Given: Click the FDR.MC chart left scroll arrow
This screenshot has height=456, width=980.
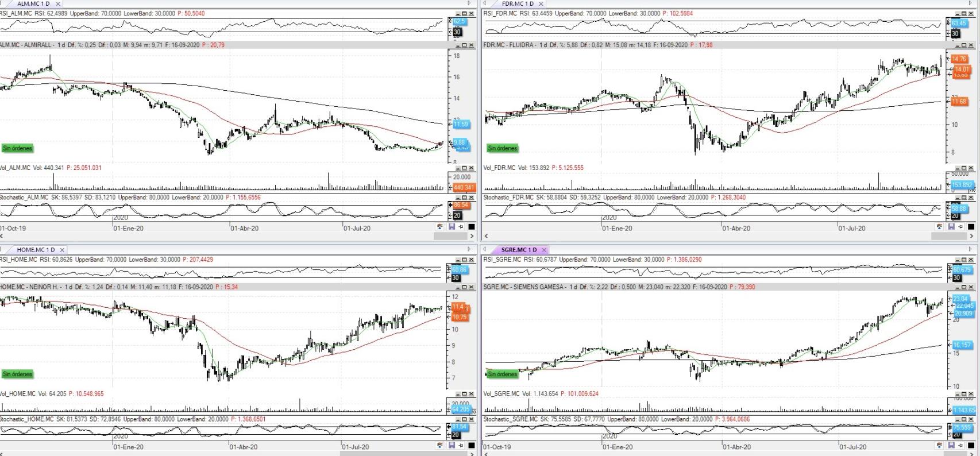Looking at the screenshot, I should click(x=486, y=236).
